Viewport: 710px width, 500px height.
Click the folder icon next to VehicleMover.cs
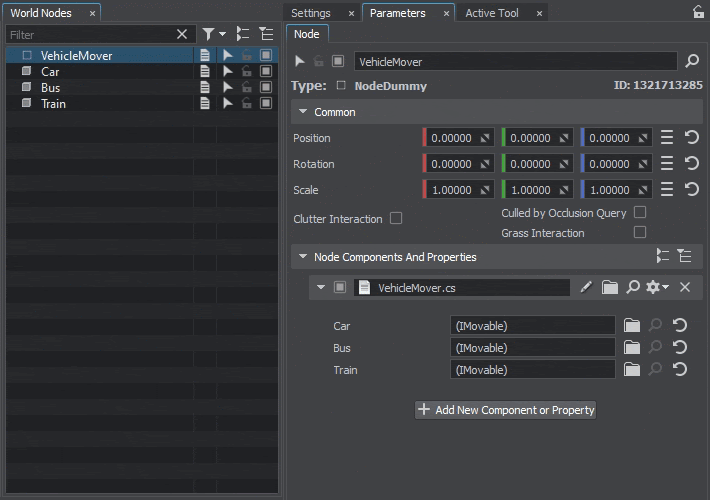tap(610, 288)
